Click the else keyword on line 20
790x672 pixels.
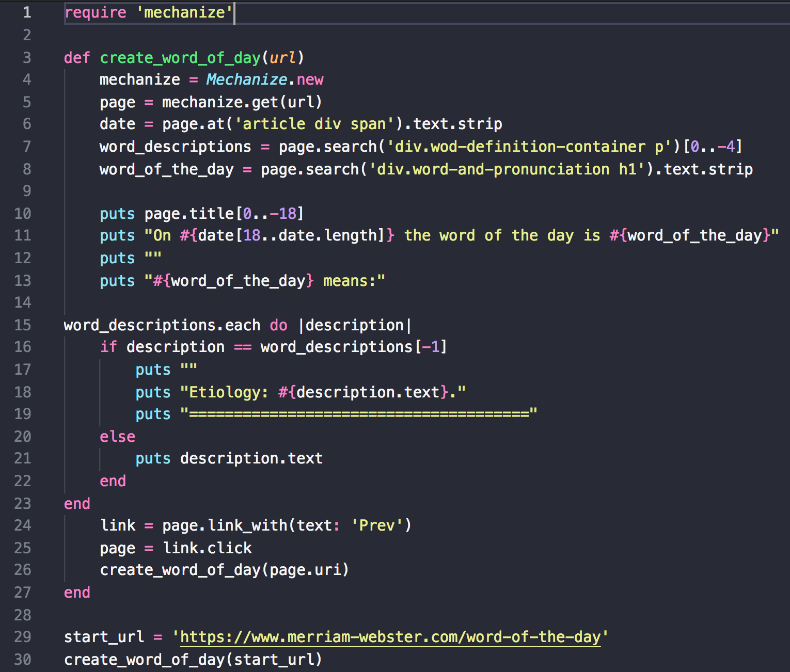pyautogui.click(x=117, y=436)
